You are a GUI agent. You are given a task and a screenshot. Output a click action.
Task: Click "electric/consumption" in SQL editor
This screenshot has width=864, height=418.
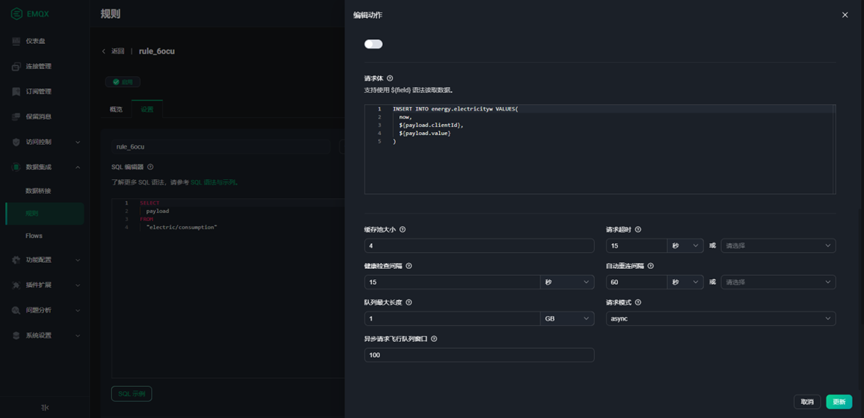click(x=182, y=227)
